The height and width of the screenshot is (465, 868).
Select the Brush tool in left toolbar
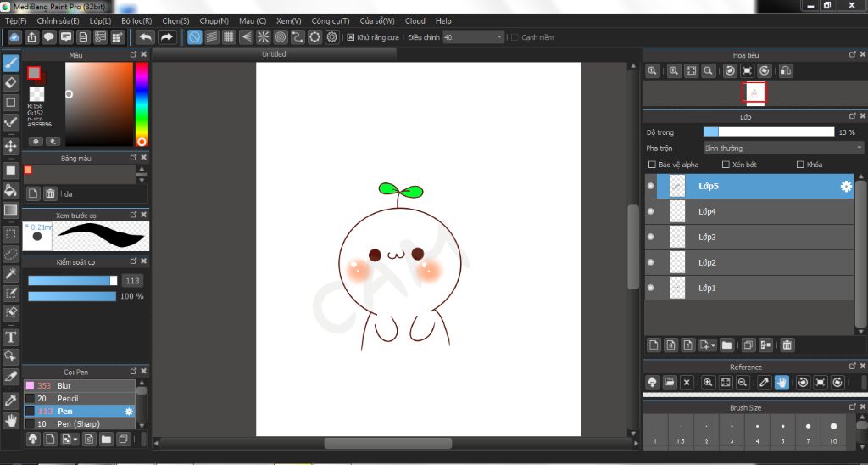coord(10,63)
